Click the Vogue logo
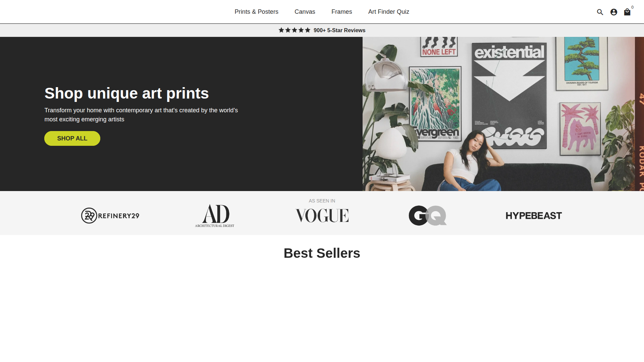Viewport: 644px width, 362px height. 322,216
